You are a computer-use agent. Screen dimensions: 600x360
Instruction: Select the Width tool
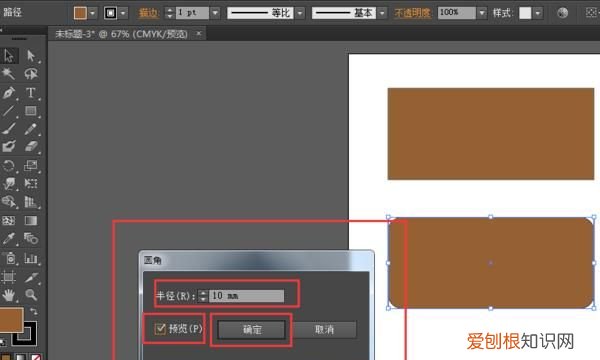click(x=8, y=184)
